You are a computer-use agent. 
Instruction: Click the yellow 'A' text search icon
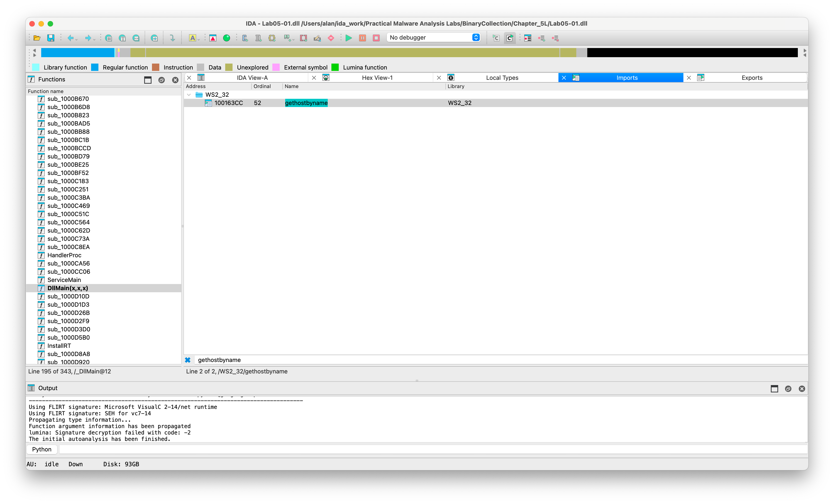192,38
